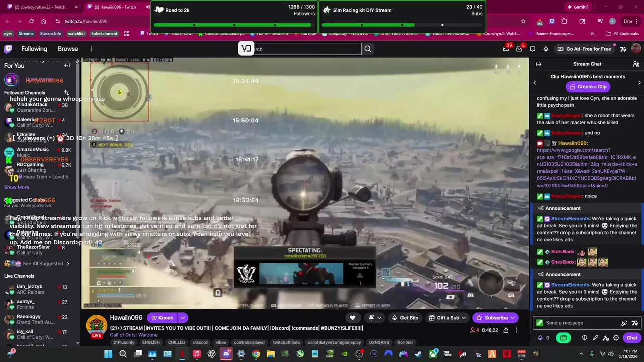Open chat settings gear icon

pyautogui.click(x=616, y=338)
